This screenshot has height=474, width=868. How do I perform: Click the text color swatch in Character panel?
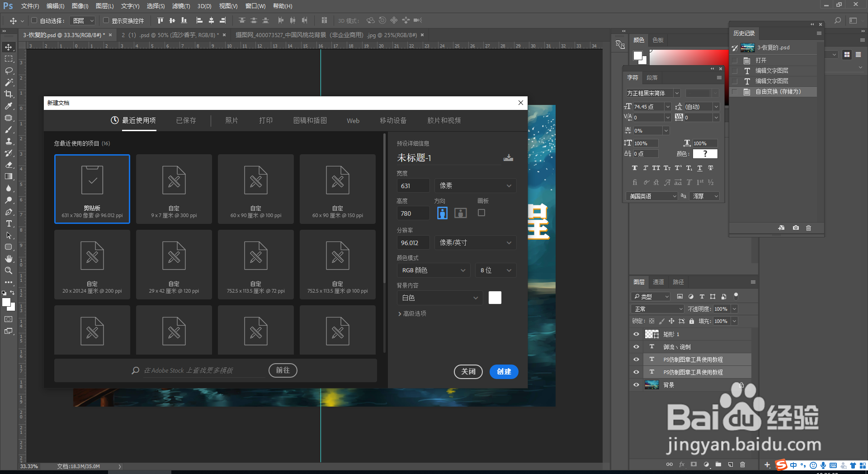pos(705,154)
